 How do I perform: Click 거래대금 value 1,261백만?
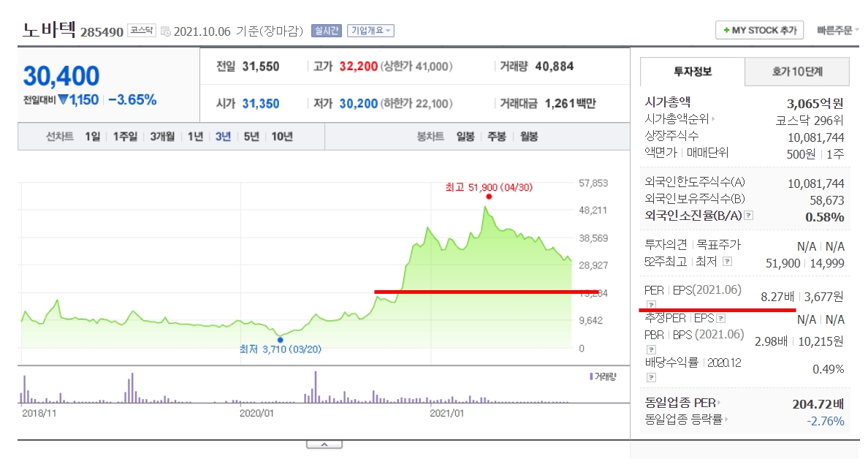pos(570,104)
